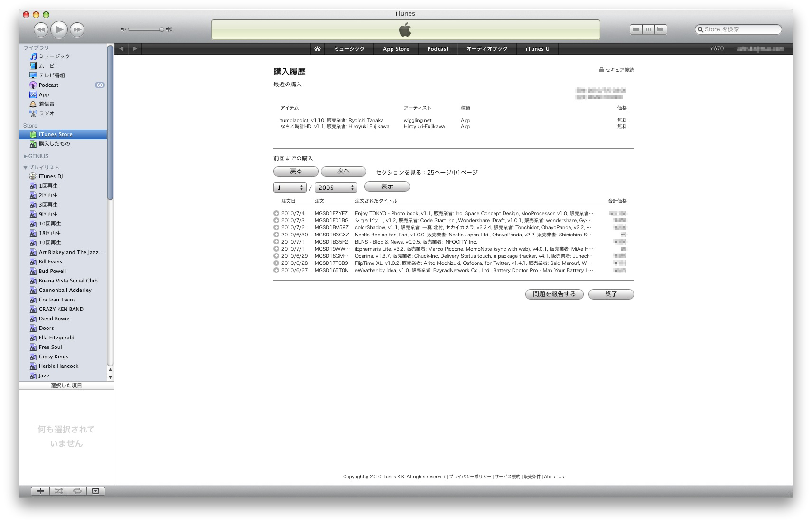Skip to the next track
The height and width of the screenshot is (526, 812).
coord(77,29)
